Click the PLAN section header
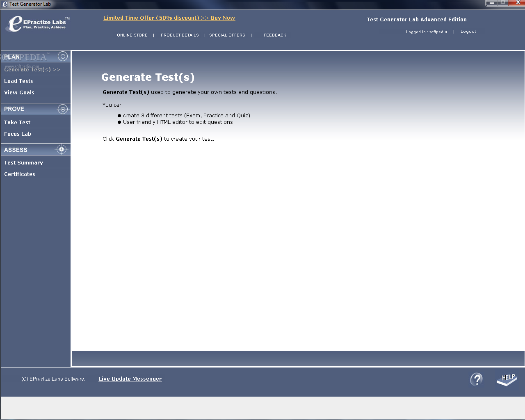This screenshot has height=420, width=525. point(36,57)
